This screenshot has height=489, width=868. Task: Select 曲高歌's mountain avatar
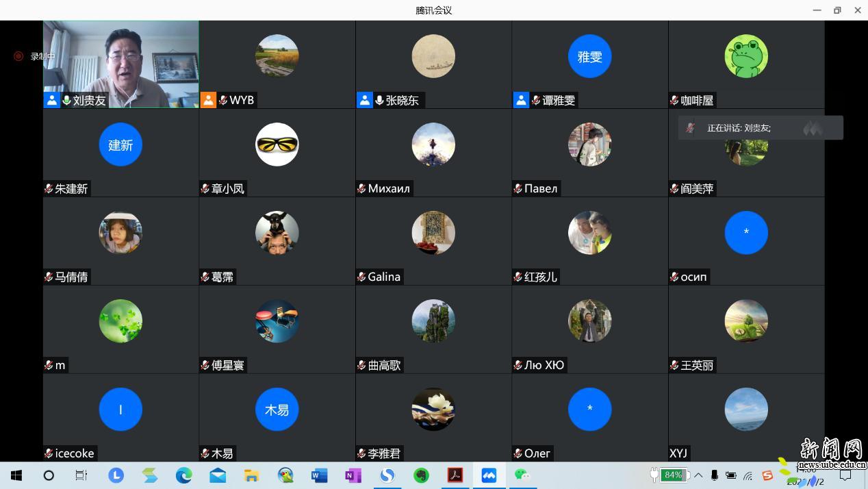point(433,321)
